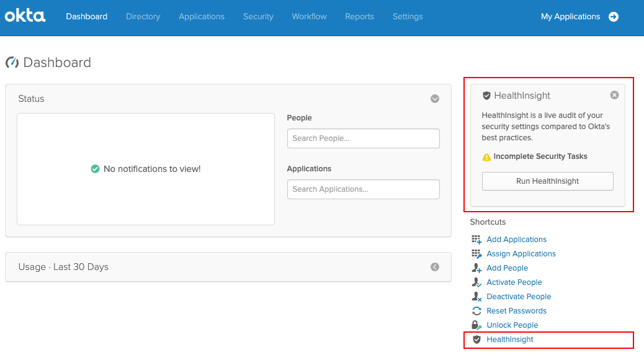
Task: Click the Dashboard page title
Action: point(57,63)
